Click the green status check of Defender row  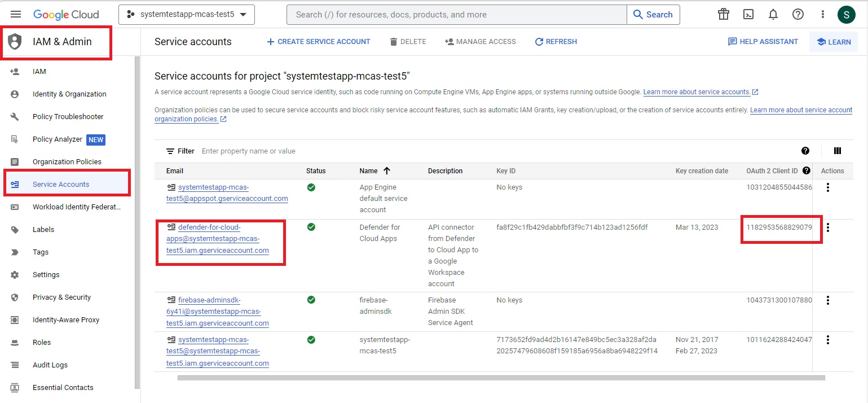click(311, 227)
